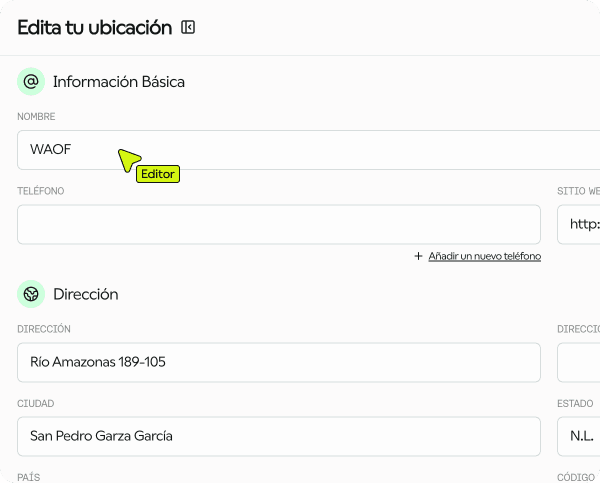Image resolution: width=600 pixels, height=483 pixels.
Task: Click the second empty Dirección field
Action: pos(580,362)
